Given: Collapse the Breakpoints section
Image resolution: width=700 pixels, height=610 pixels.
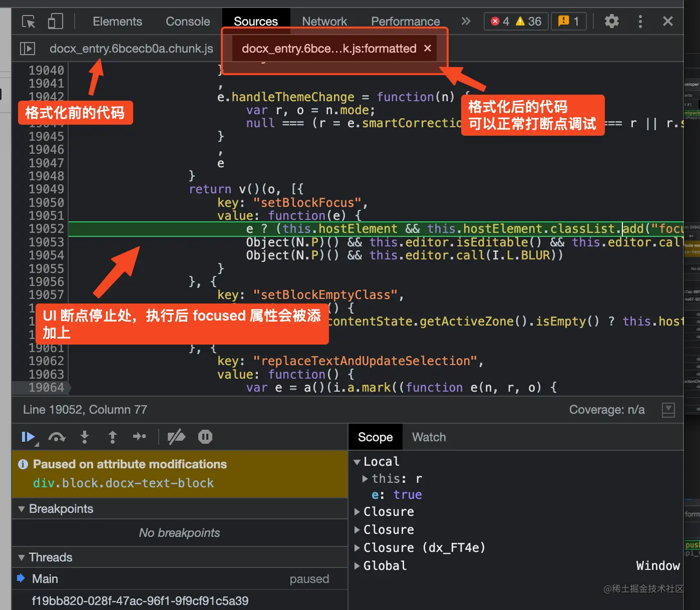Looking at the screenshot, I should pyautogui.click(x=22, y=509).
